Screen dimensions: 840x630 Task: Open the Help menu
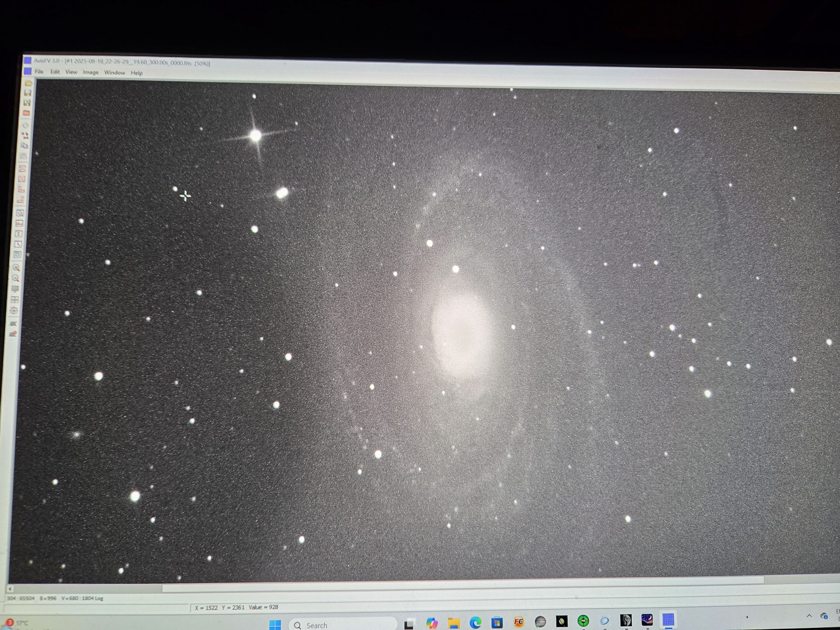click(137, 73)
